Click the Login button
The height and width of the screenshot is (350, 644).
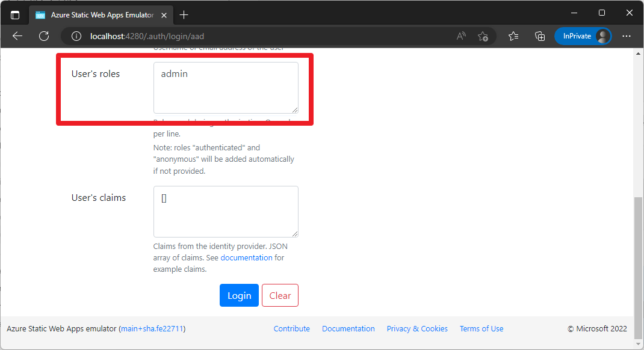[239, 295]
